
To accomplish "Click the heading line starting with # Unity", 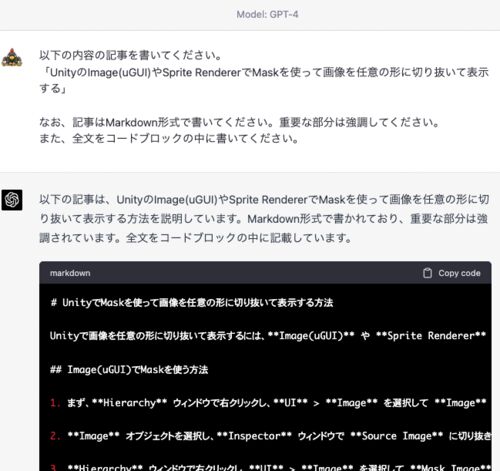I will [x=192, y=303].
